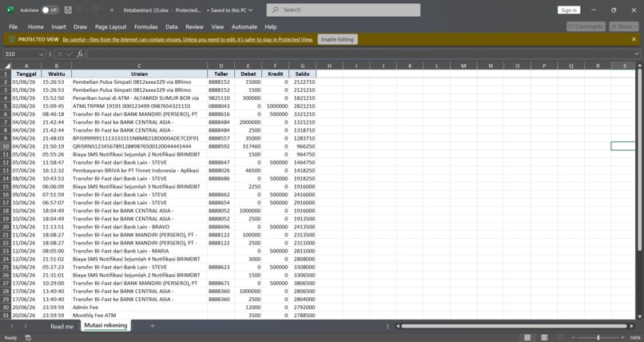Open the View ribbon tab
The image size is (644, 342).
[217, 26]
